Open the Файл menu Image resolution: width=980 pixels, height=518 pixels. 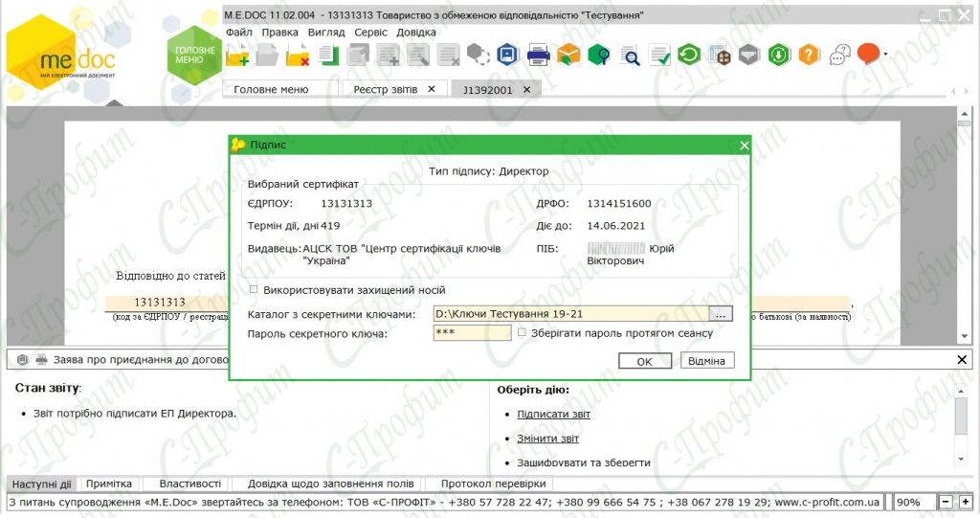[x=238, y=32]
